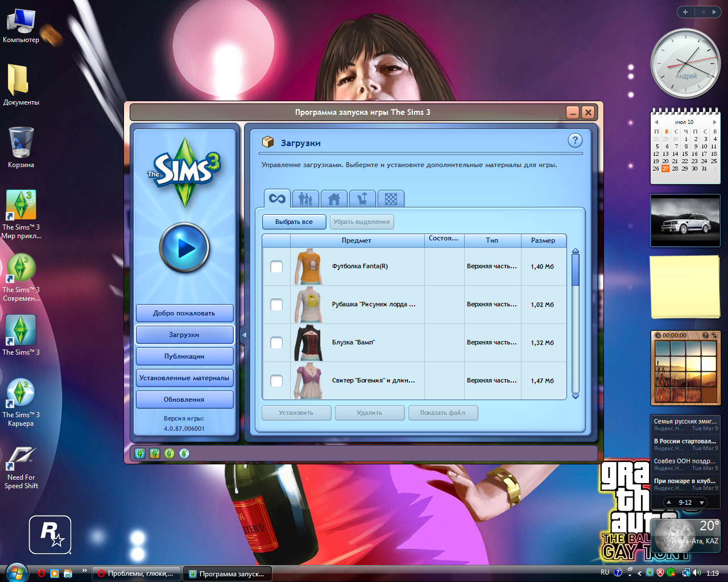Sort by the Размер column header

click(544, 240)
